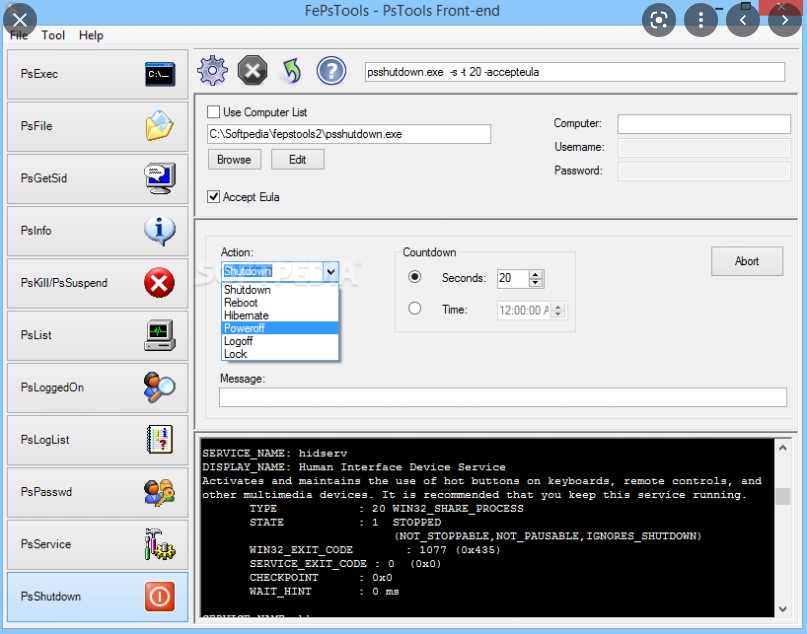Open the Help menu

91,36
